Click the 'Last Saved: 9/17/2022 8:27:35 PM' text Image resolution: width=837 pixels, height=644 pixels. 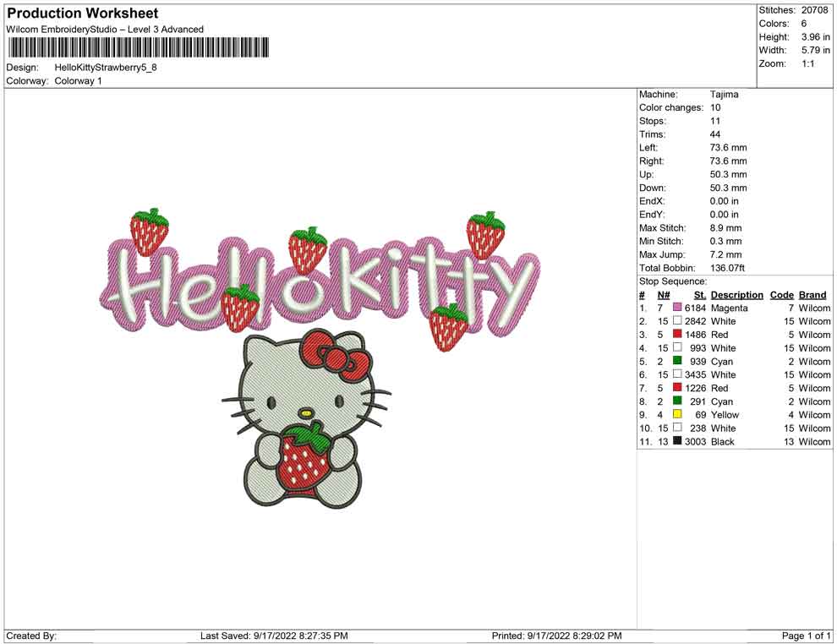pos(274,636)
